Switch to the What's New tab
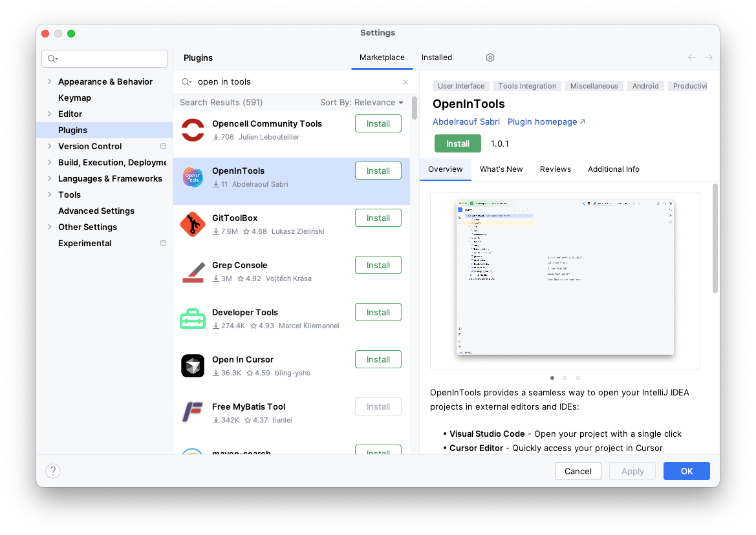756x535 pixels. pyautogui.click(x=501, y=169)
